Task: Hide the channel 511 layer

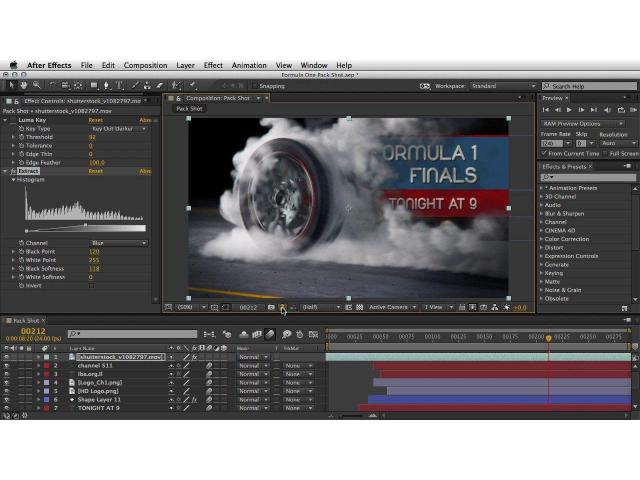Action: click(x=6, y=366)
